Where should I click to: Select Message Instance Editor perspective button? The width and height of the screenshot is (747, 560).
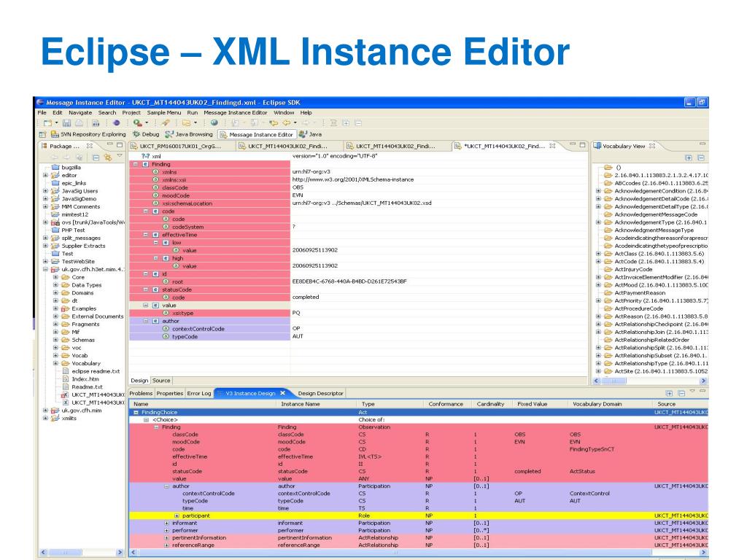(256, 134)
